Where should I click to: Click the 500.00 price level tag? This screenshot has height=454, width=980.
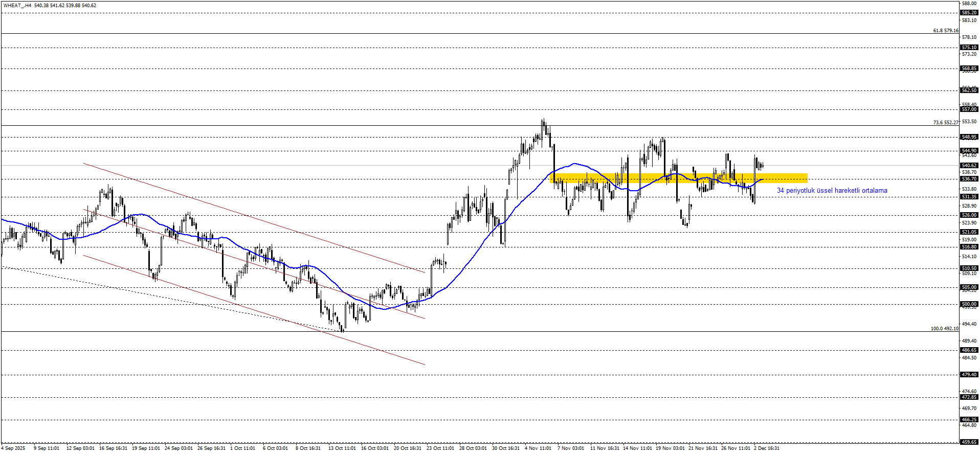(x=969, y=304)
